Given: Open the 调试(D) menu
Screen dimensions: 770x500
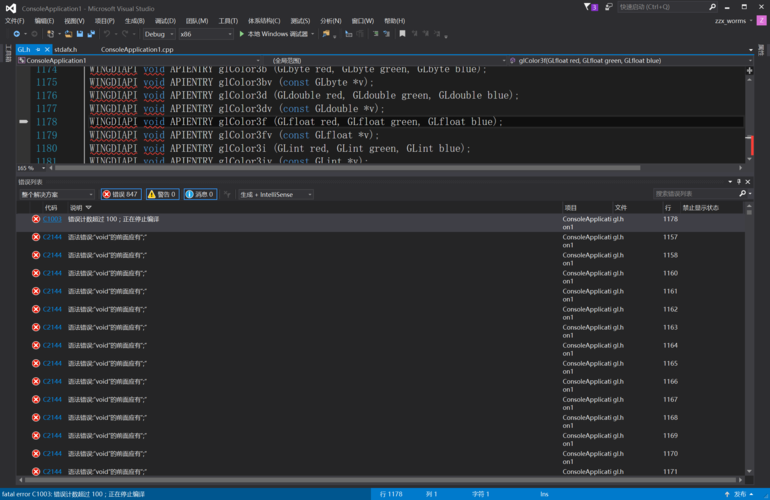Looking at the screenshot, I should click(x=165, y=21).
